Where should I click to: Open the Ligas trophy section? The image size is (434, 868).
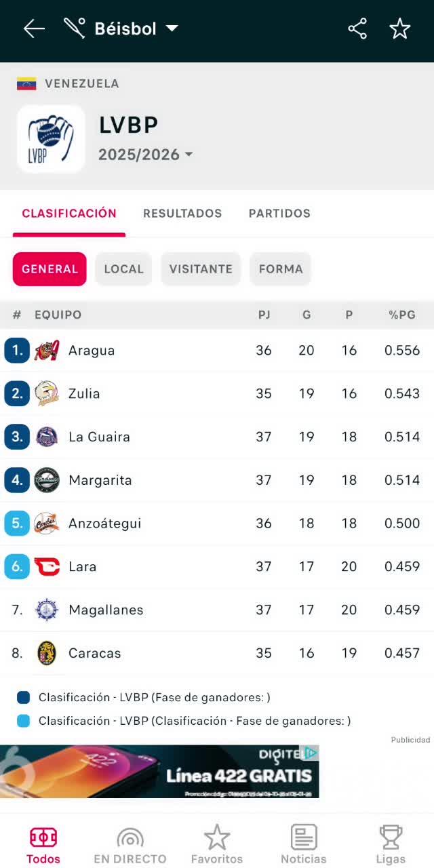[391, 845]
